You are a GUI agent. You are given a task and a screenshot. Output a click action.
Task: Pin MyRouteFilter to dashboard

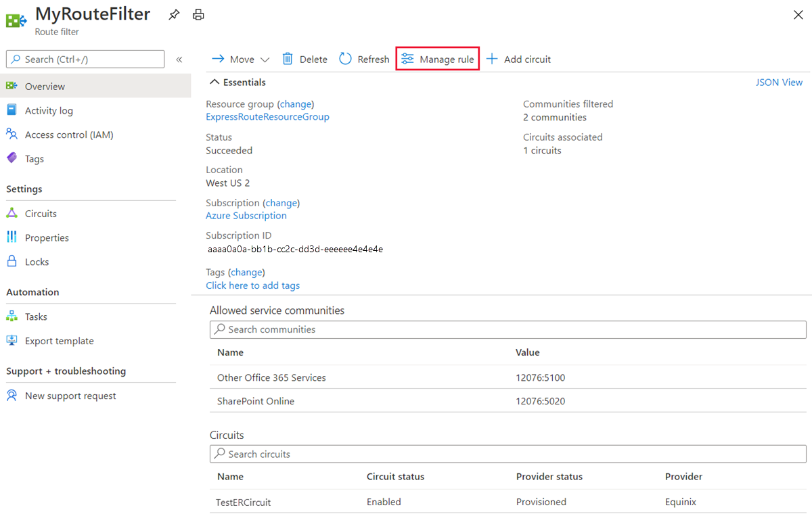pos(173,14)
